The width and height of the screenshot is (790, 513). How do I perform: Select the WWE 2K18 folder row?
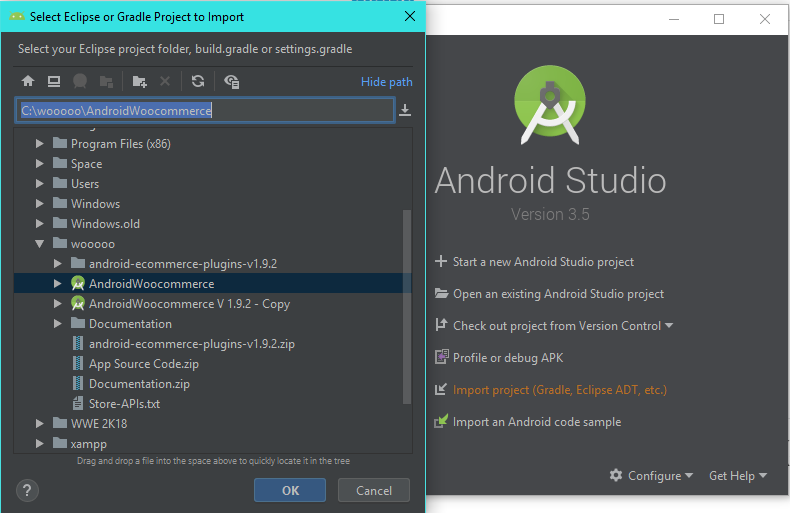click(213, 423)
